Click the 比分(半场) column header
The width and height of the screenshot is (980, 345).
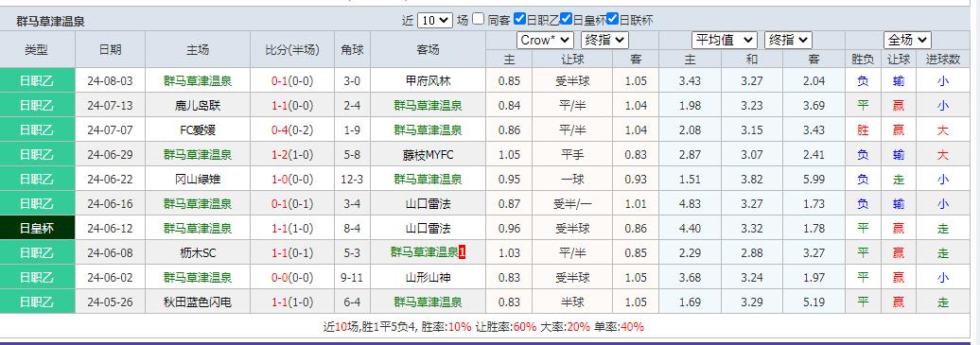[x=292, y=50]
